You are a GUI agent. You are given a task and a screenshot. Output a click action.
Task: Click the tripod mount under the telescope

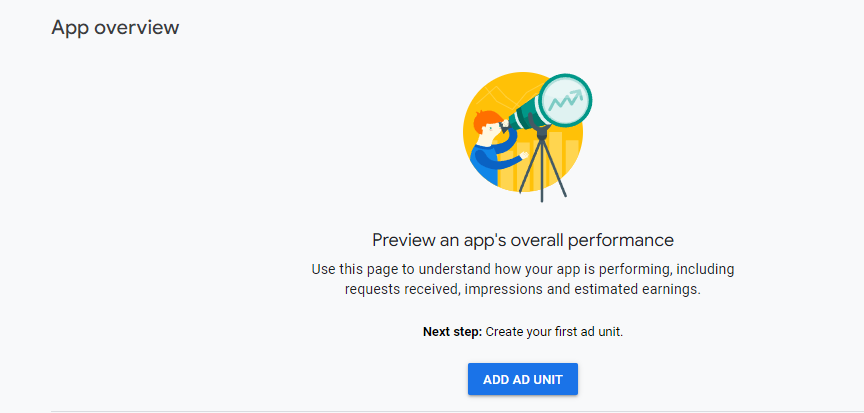(540, 131)
